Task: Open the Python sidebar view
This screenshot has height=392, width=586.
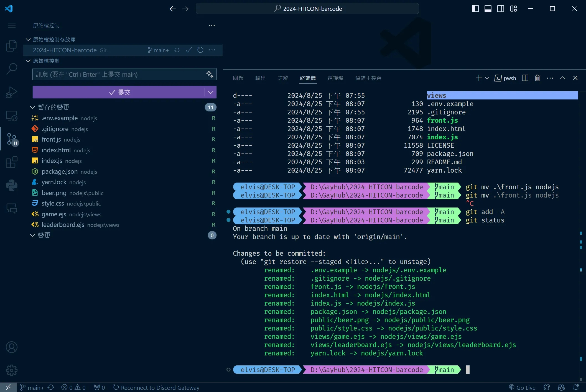Action: pos(11,185)
